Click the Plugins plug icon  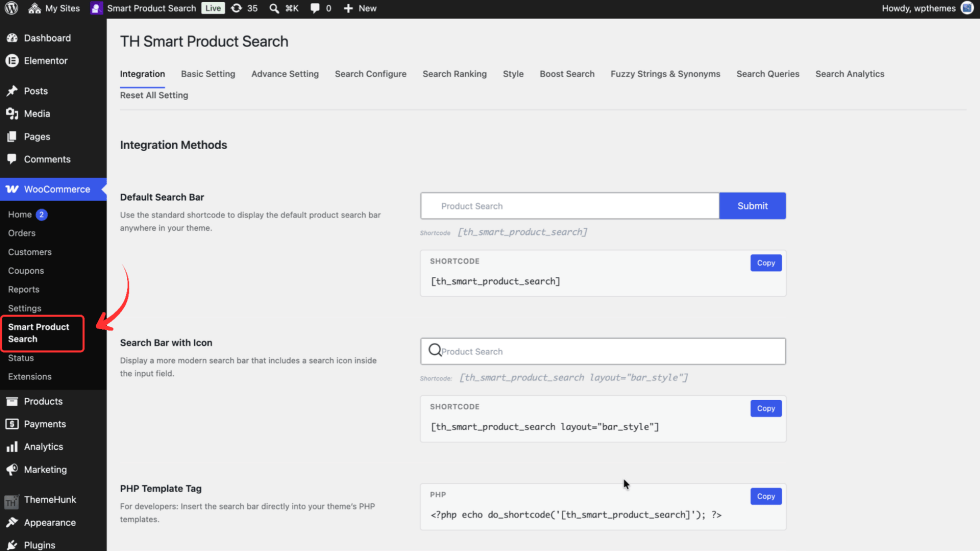point(12,545)
